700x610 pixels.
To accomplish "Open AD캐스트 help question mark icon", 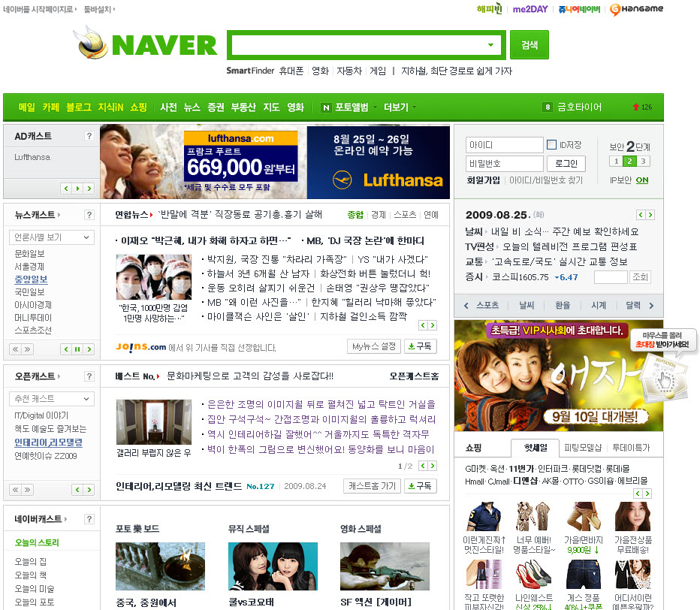I will tap(89, 136).
